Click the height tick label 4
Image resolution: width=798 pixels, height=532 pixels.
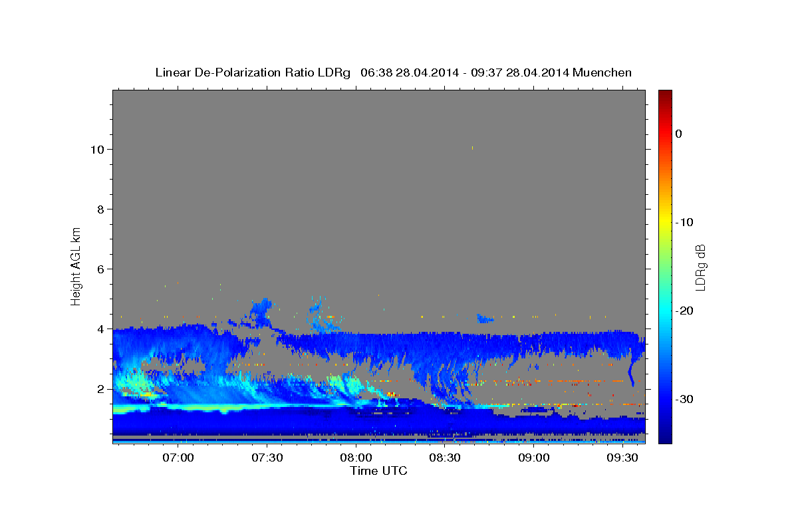[x=100, y=329]
